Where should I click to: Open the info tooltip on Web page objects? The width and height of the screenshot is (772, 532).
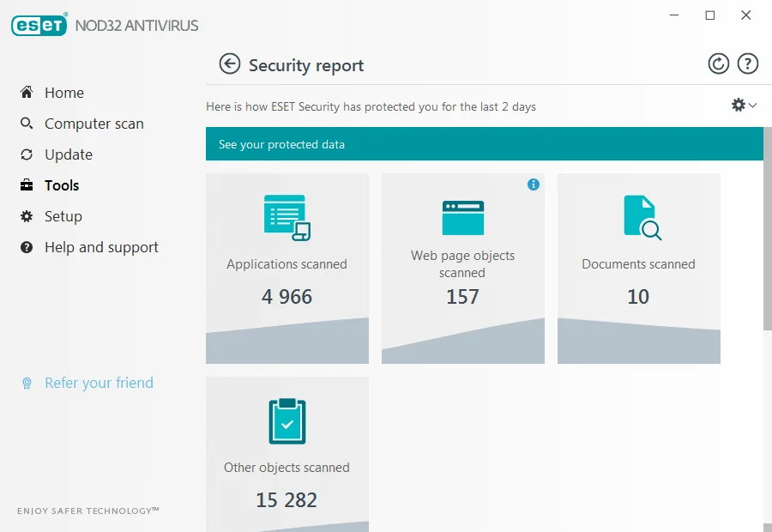(533, 184)
